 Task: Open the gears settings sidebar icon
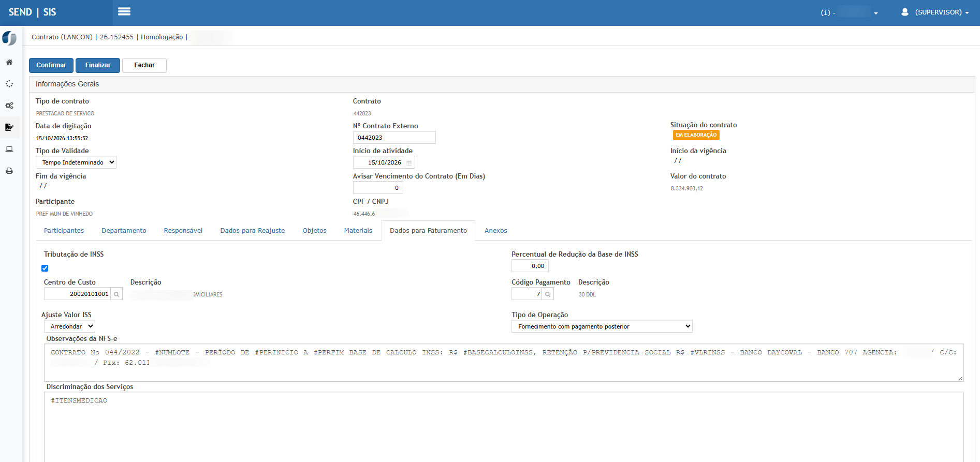(x=9, y=106)
